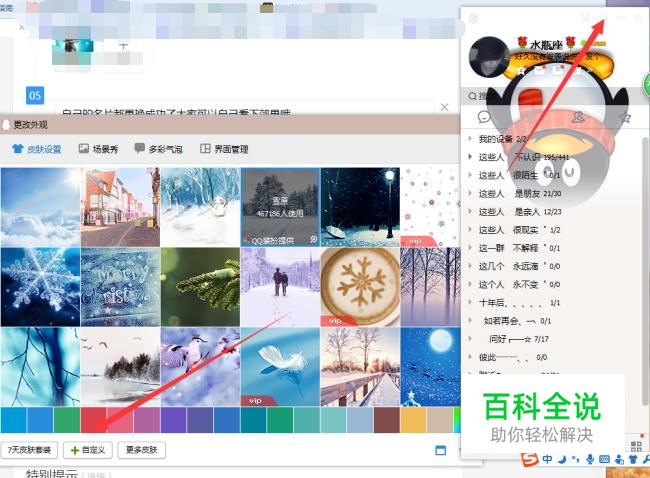Select the night street lamp umbrella skin
Viewport: 650px width, 478px height.
coord(360,207)
